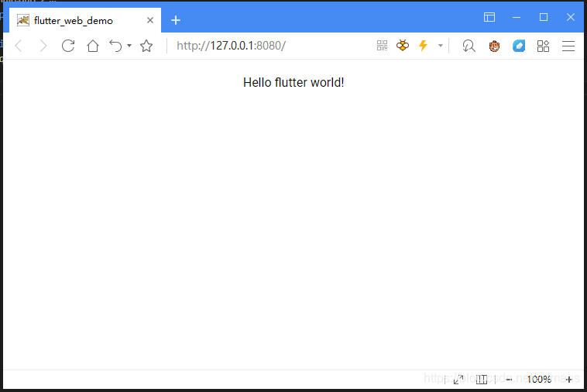This screenshot has width=587, height=392.
Task: Click the Hello flutter world! text
Action: click(293, 82)
